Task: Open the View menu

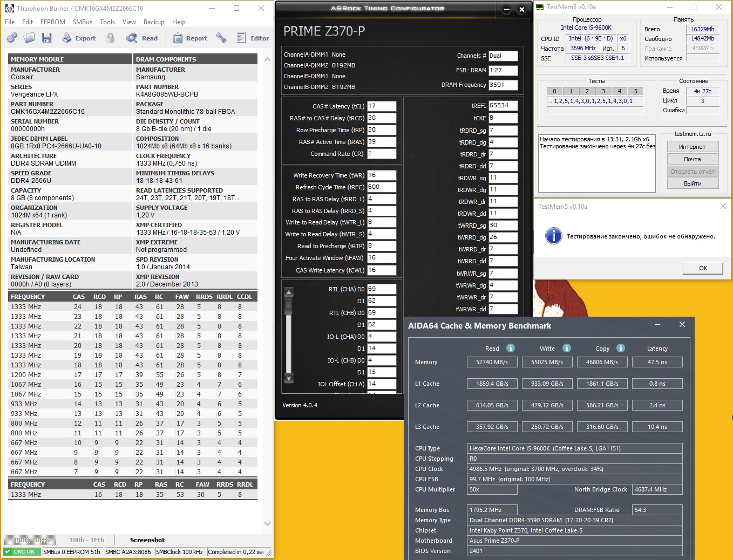Action: [x=130, y=22]
